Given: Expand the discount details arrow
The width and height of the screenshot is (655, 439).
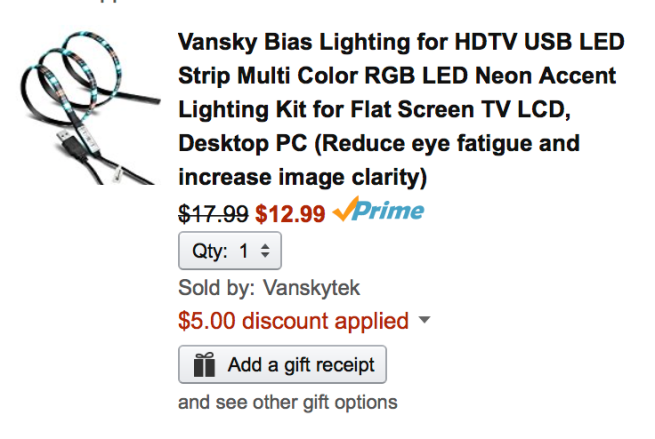Looking at the screenshot, I should pyautogui.click(x=424, y=321).
